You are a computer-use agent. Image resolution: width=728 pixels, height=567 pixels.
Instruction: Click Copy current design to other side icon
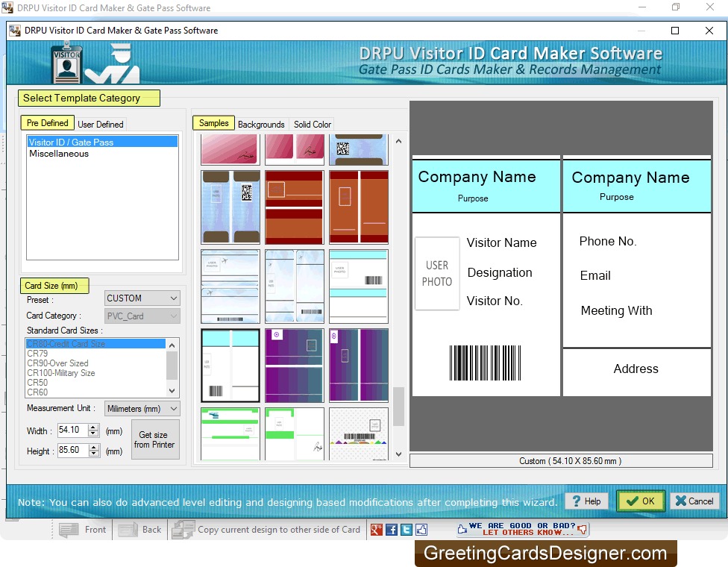point(183,530)
